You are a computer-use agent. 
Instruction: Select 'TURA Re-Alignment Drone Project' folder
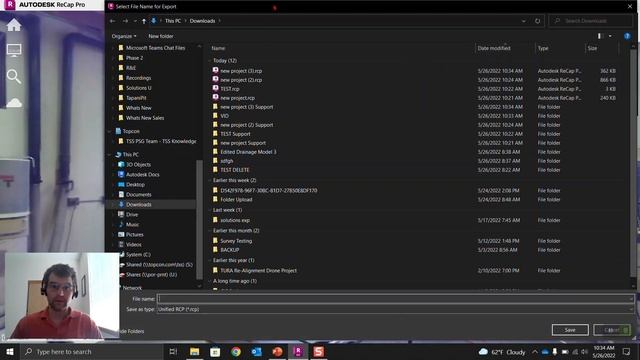[x=258, y=270]
